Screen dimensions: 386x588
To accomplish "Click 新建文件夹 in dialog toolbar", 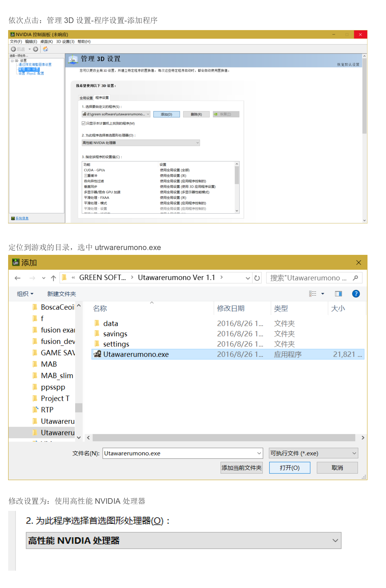I will pos(62,294).
